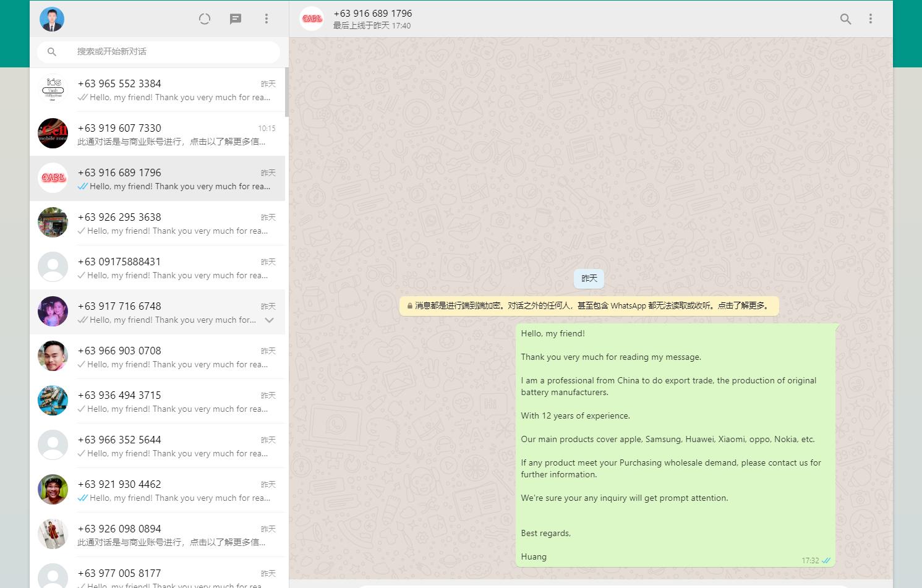Image resolution: width=922 pixels, height=588 pixels.
Task: Open chat with +63 966 903 0708
Action: click(158, 357)
